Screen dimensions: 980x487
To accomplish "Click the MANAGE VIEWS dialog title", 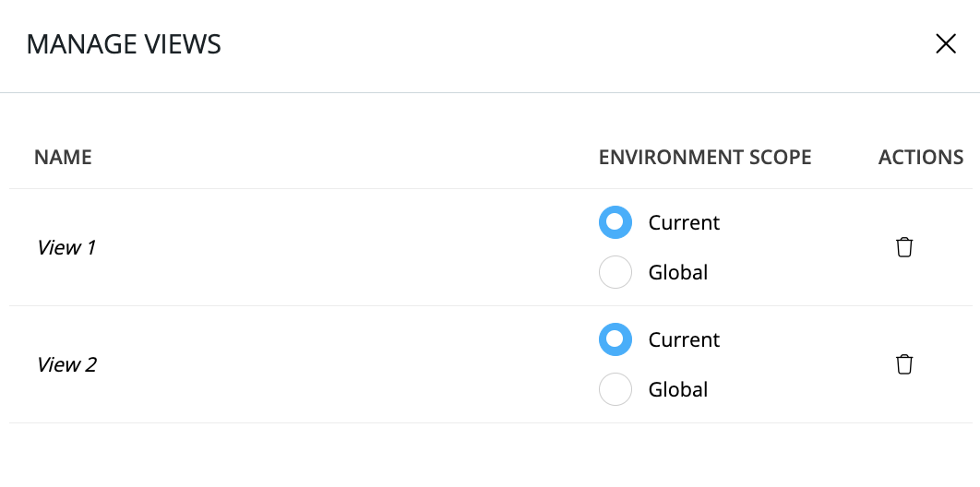I will [124, 44].
